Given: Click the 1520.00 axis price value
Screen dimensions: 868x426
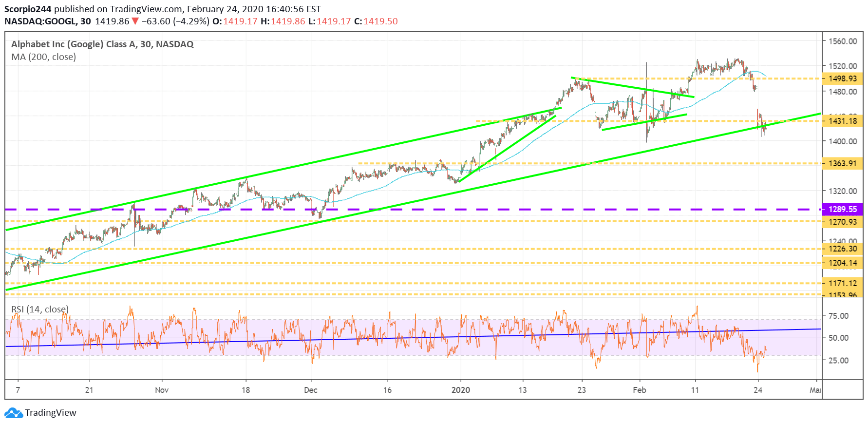Looking at the screenshot, I should click(843, 66).
